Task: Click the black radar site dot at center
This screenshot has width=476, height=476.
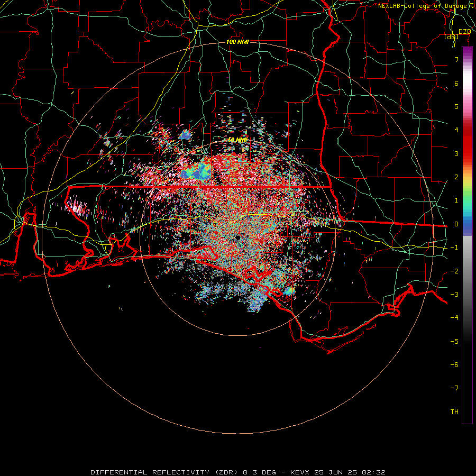Action: point(237,237)
